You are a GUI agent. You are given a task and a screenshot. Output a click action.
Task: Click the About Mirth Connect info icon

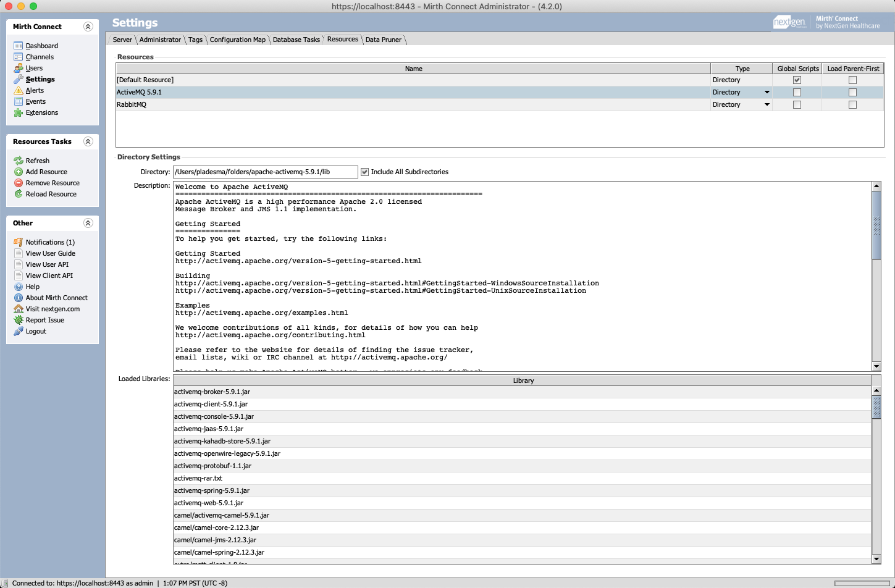point(19,298)
